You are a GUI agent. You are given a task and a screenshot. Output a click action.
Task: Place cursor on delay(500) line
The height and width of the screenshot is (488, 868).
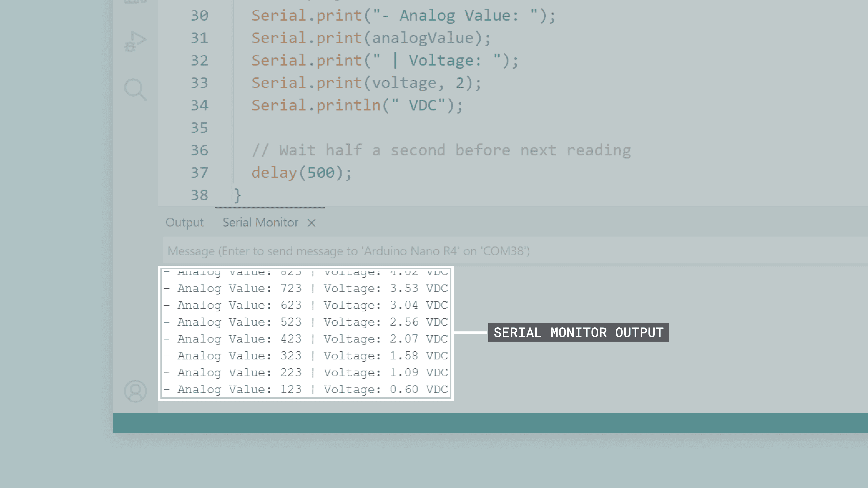coord(302,173)
